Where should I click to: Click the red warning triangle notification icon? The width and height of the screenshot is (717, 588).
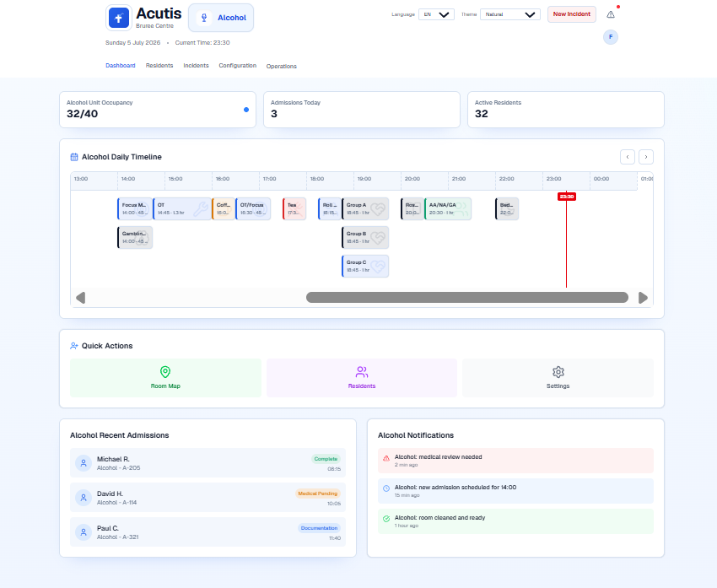(x=386, y=458)
